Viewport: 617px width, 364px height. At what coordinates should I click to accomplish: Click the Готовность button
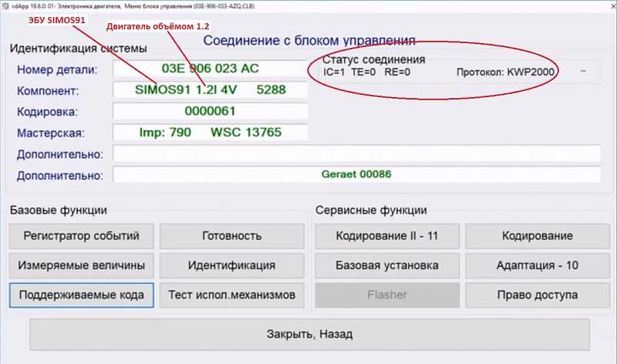(x=231, y=236)
